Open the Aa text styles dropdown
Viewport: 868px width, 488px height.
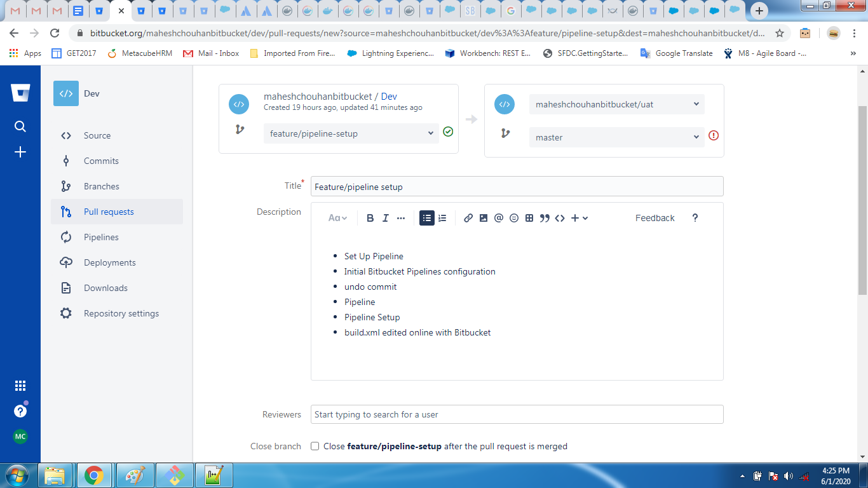(337, 217)
